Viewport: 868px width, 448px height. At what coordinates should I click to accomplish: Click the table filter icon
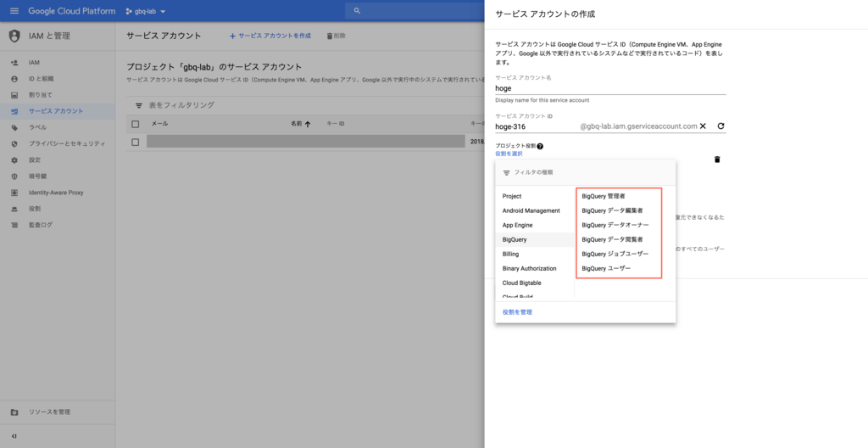139,105
